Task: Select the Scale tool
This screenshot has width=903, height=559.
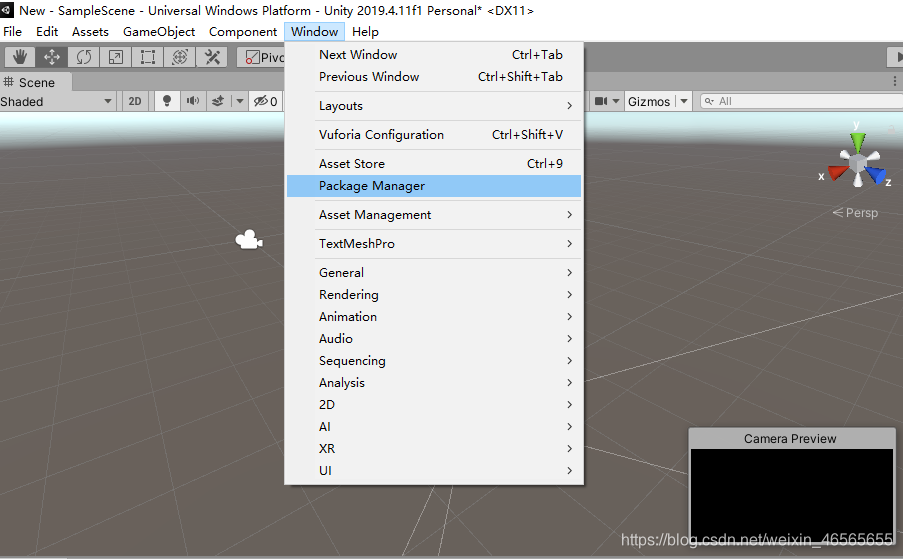Action: 116,57
